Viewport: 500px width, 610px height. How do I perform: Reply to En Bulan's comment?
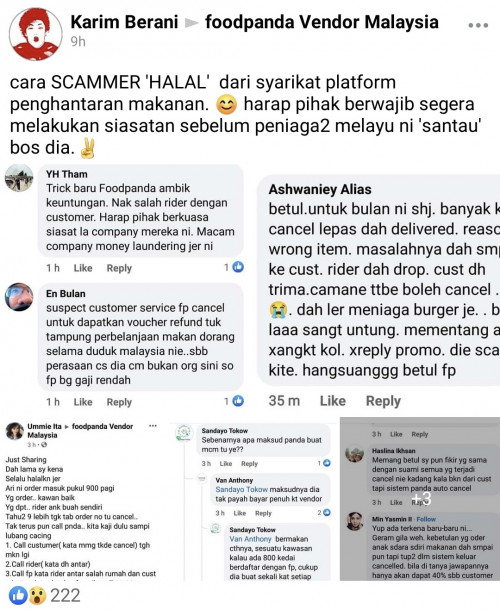(x=119, y=402)
